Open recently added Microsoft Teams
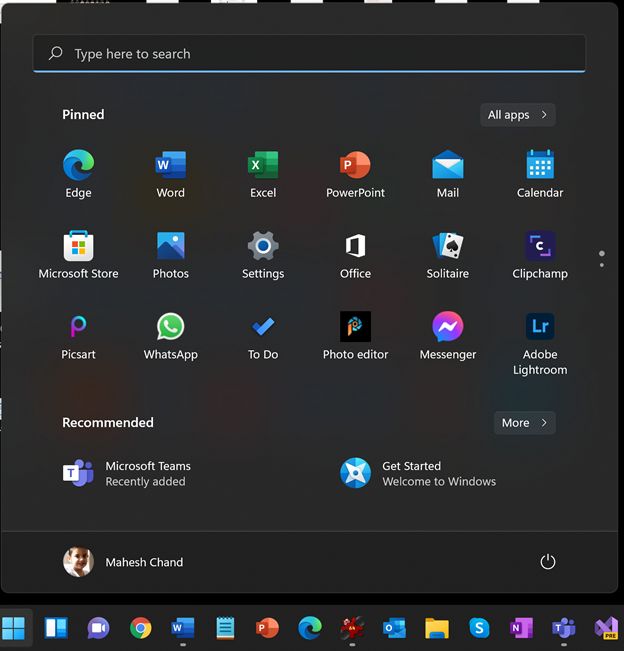This screenshot has width=624, height=651. 127,473
